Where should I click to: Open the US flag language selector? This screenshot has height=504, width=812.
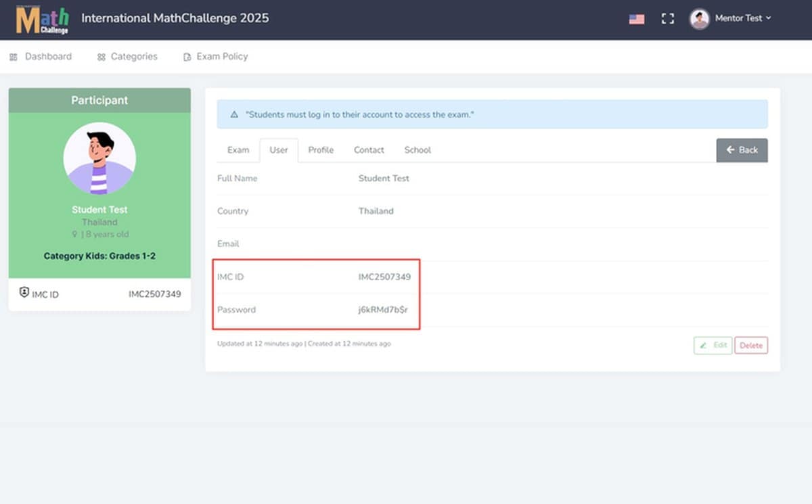pos(637,19)
